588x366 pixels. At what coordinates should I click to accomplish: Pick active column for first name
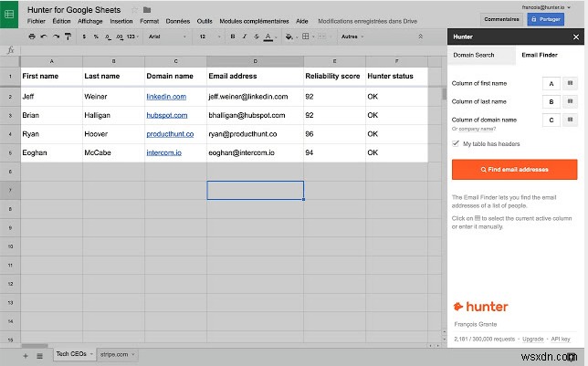pyautogui.click(x=570, y=83)
